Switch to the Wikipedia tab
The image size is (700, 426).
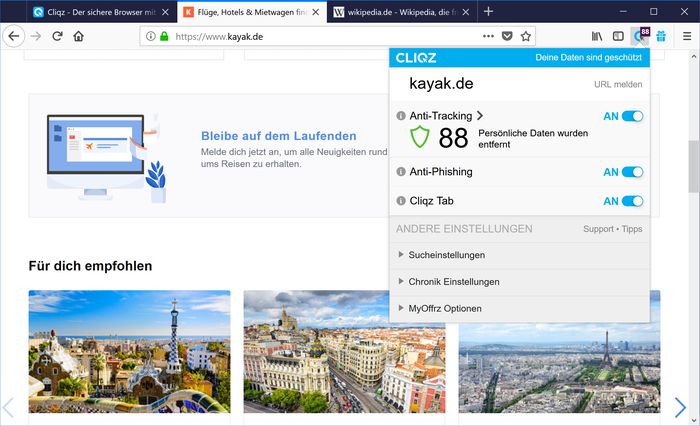(395, 12)
